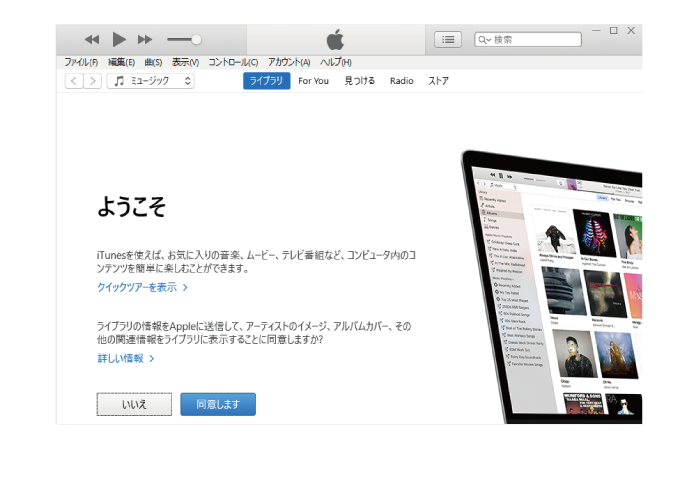Open the 詳しい情報 link

(x=125, y=358)
